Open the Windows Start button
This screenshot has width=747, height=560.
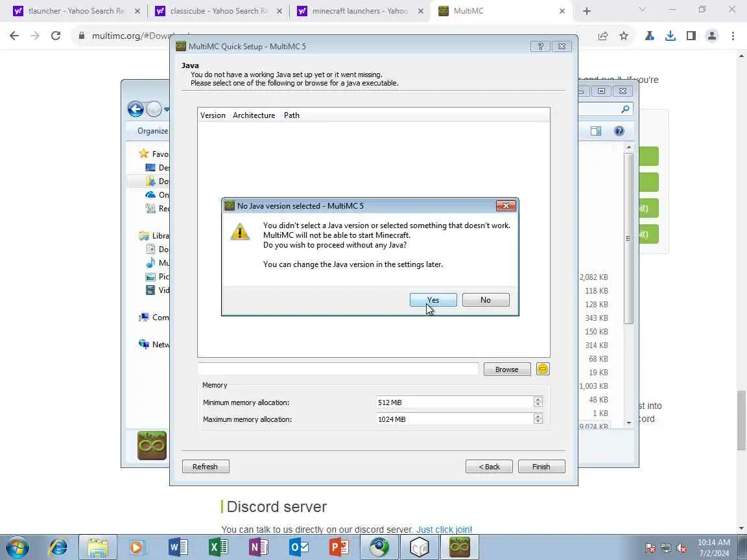pyautogui.click(x=17, y=548)
